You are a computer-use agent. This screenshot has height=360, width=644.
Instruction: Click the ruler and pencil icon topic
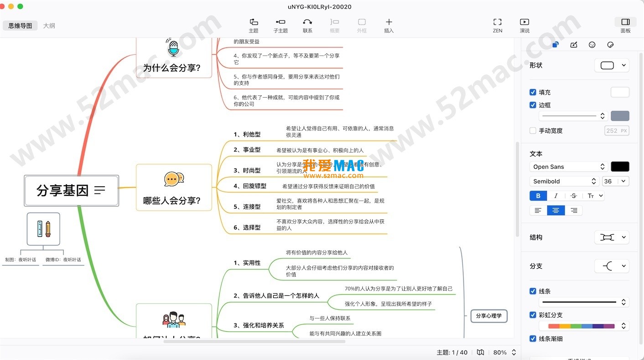point(43,229)
